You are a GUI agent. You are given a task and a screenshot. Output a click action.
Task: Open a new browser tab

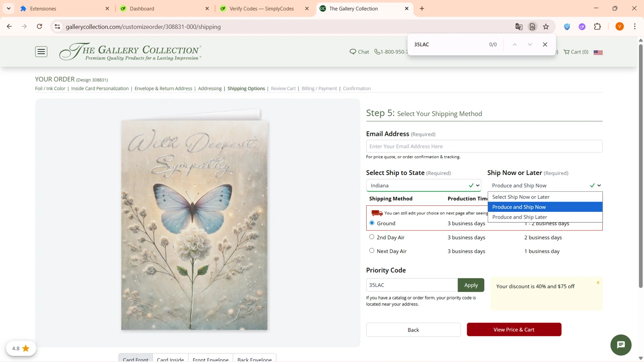(422, 9)
